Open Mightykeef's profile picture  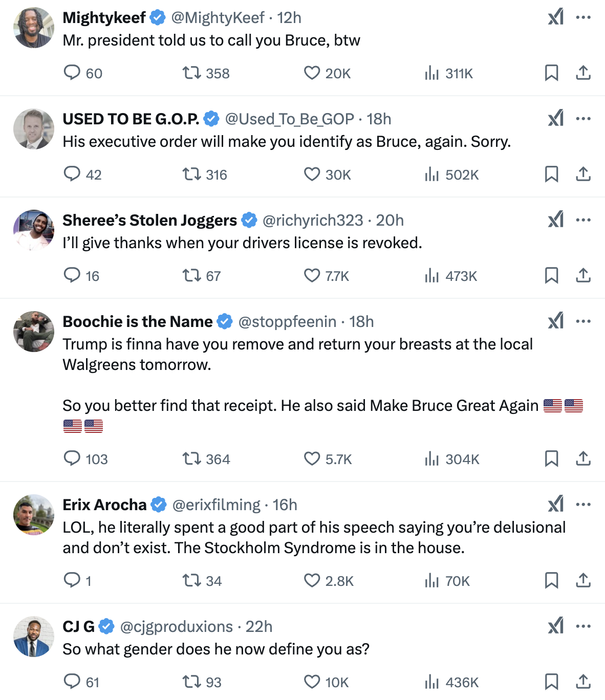tap(34, 28)
